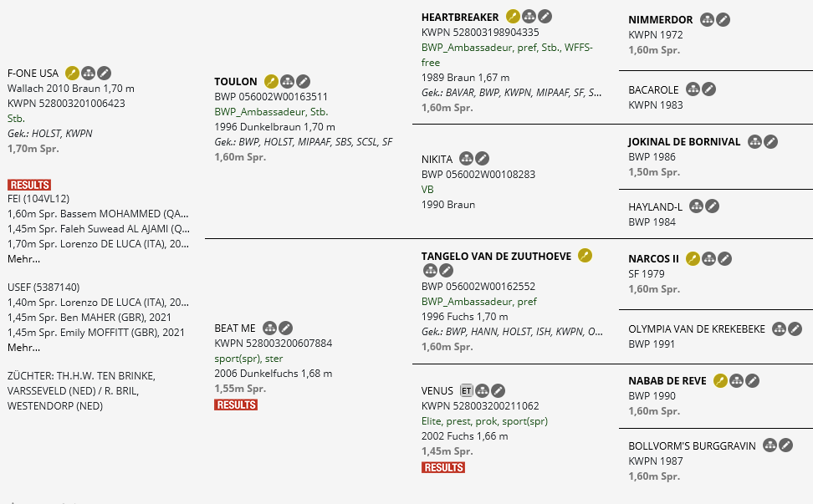Click the ET badge icon beside VENUS
Viewport: 813px width, 504px height.
(x=467, y=390)
